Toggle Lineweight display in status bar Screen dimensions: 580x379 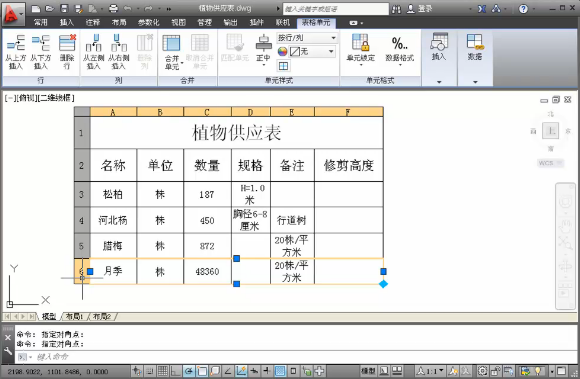[x=267, y=371]
